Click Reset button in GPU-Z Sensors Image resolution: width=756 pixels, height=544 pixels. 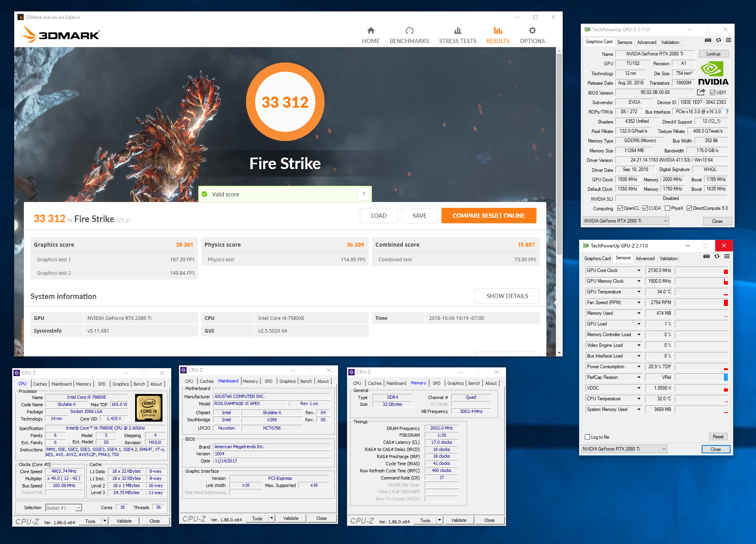point(718,437)
